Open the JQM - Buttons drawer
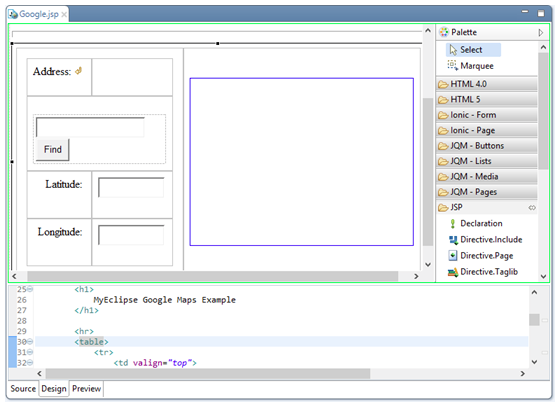This screenshot has width=557, height=403. click(x=487, y=146)
